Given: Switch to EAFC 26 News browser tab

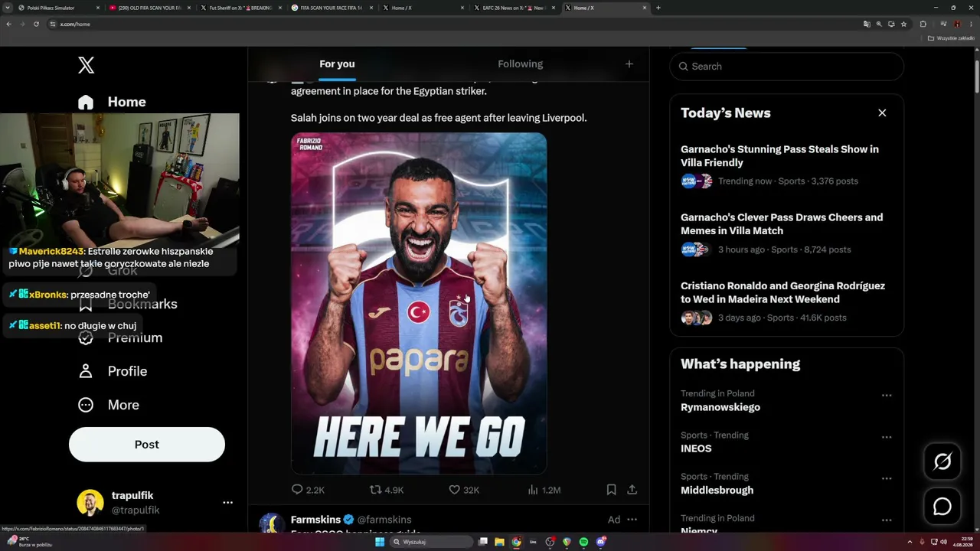Looking at the screenshot, I should pos(515,8).
